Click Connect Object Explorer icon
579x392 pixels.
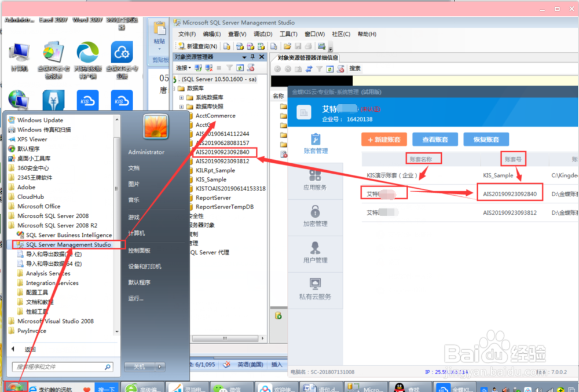coord(198,68)
